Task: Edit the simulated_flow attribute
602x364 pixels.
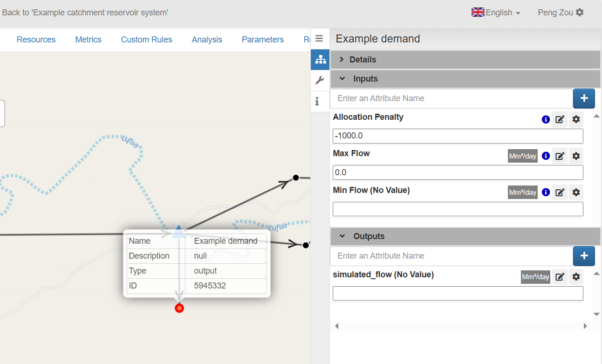Action: (560, 277)
